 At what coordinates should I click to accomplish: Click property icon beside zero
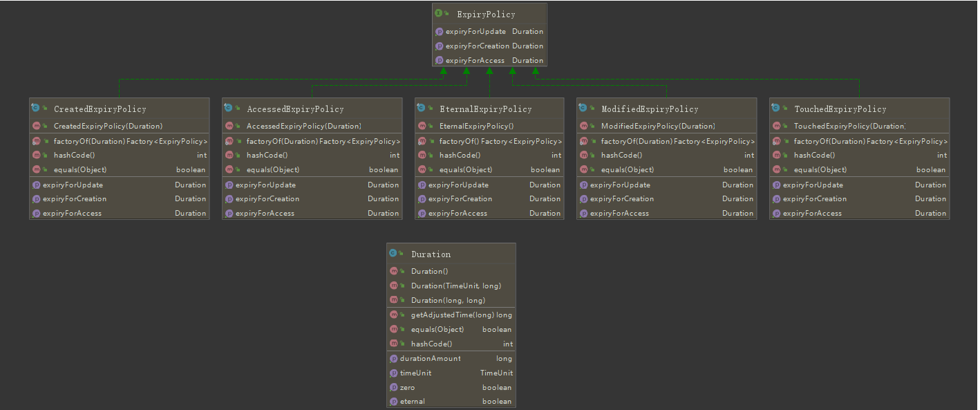(393, 388)
